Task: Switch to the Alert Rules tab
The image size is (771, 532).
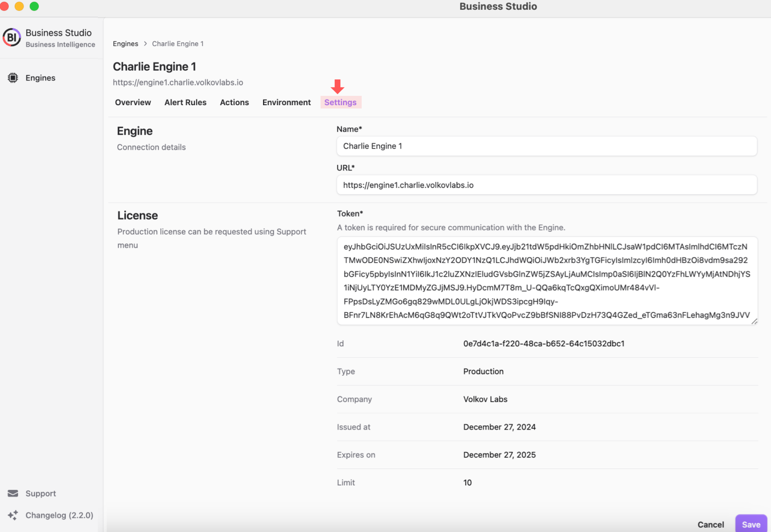Action: 185,102
